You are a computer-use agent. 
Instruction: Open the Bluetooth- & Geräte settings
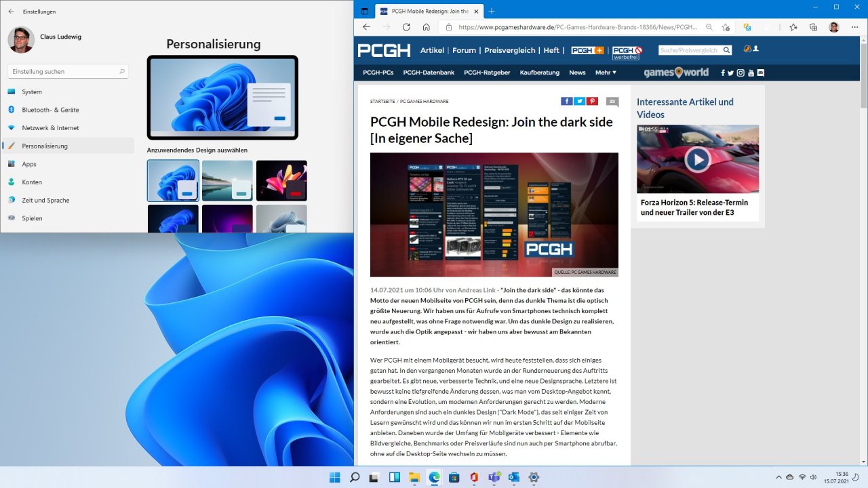pyautogui.click(x=68, y=110)
